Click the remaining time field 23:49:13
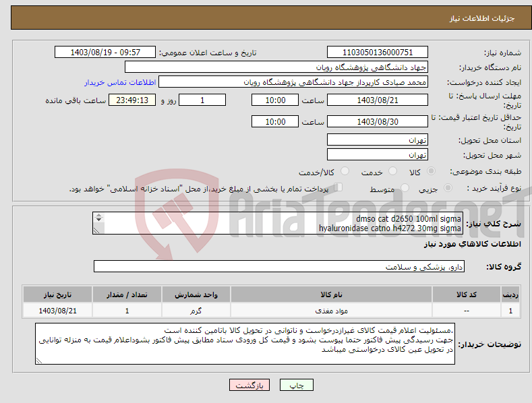Image resolution: width=532 pixels, height=403 pixels. pos(132,100)
